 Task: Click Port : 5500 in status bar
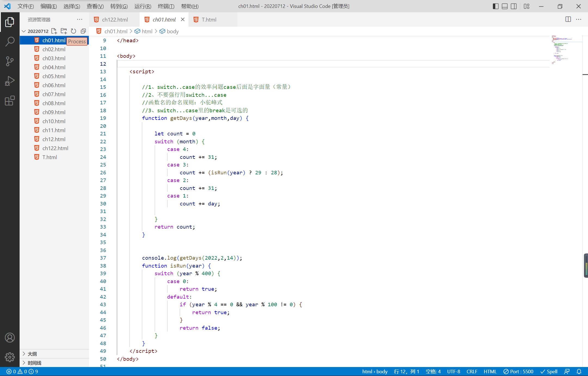518,371
